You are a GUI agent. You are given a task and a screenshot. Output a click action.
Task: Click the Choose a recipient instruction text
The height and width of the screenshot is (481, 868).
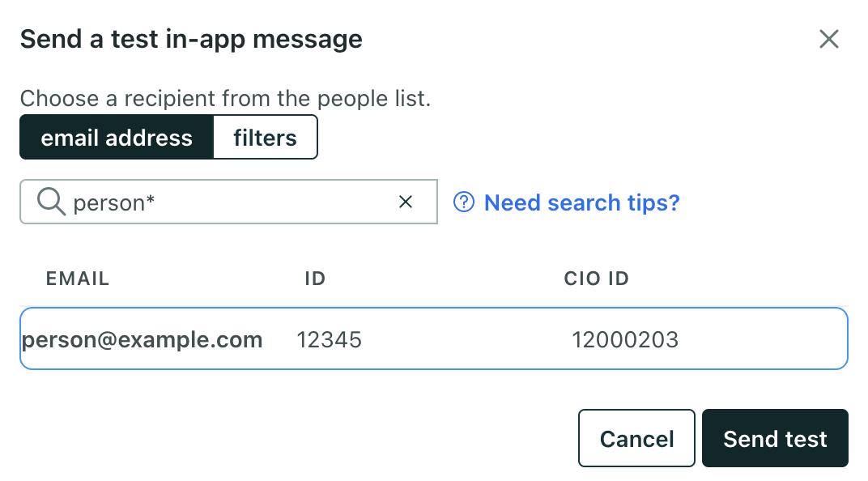coord(225,99)
